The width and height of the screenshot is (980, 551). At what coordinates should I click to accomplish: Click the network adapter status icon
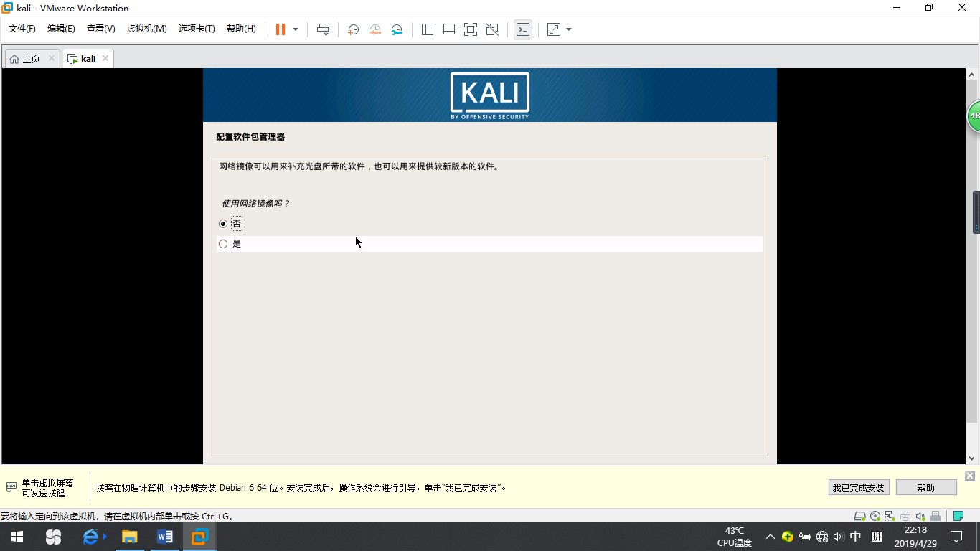(x=890, y=516)
